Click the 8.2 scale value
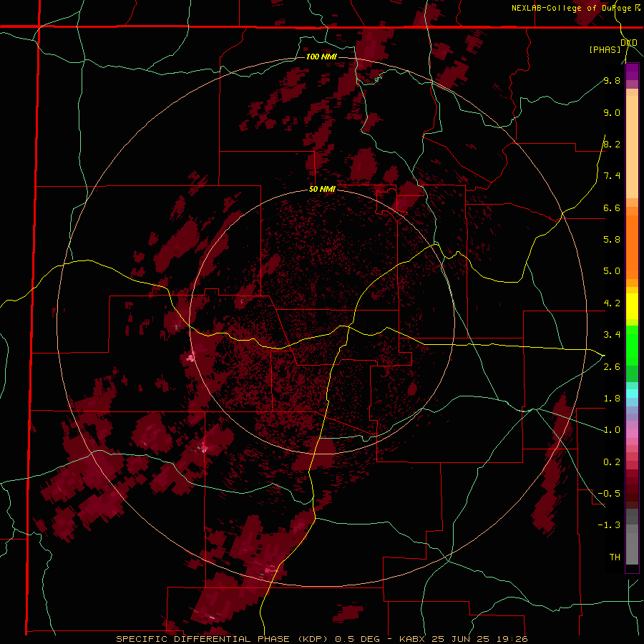 612,144
